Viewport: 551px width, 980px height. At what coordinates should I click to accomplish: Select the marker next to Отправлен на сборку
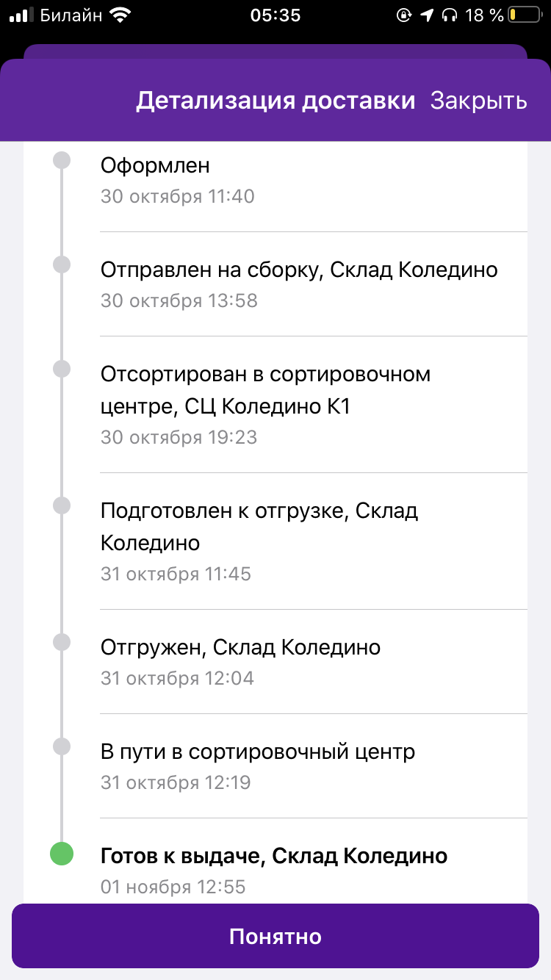pos(62,264)
